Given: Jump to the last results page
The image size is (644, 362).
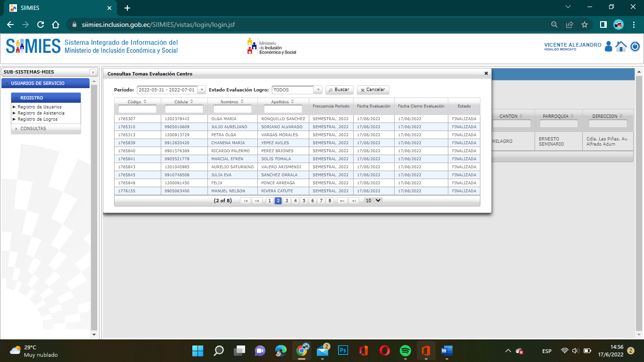Looking at the screenshot, I should click(x=354, y=201).
